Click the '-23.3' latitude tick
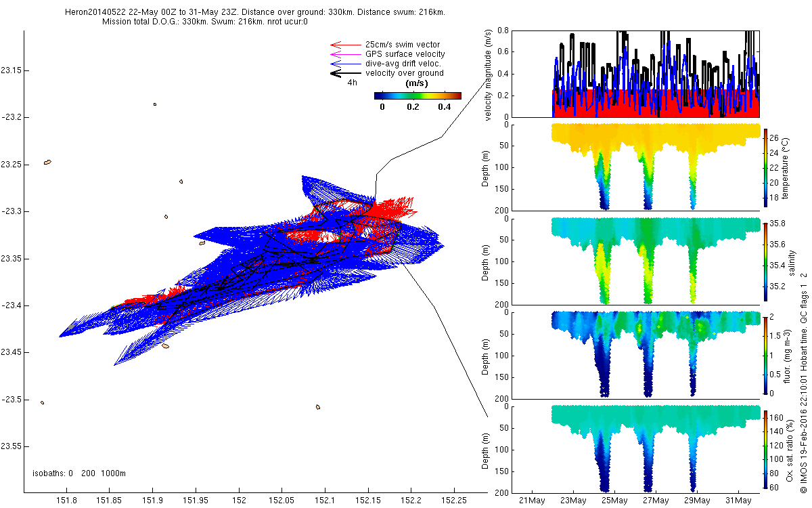Viewport: 812px width, 508px height. (x=11, y=211)
